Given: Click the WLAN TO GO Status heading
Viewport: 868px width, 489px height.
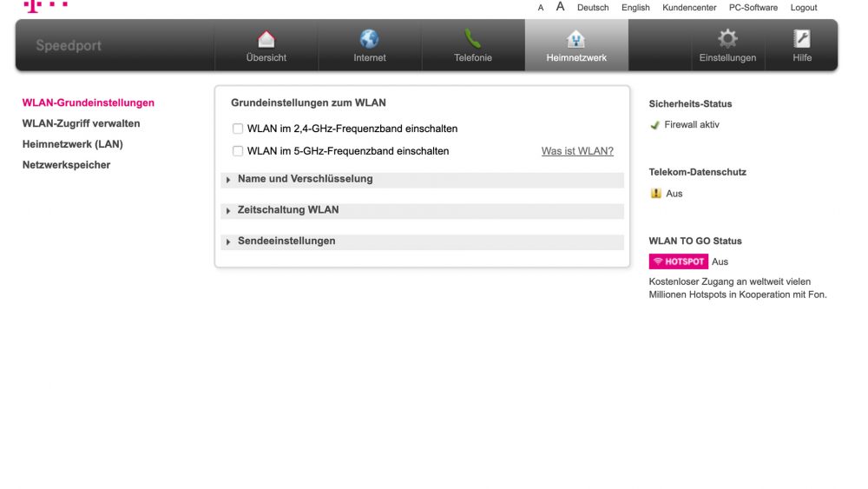Looking at the screenshot, I should [695, 241].
